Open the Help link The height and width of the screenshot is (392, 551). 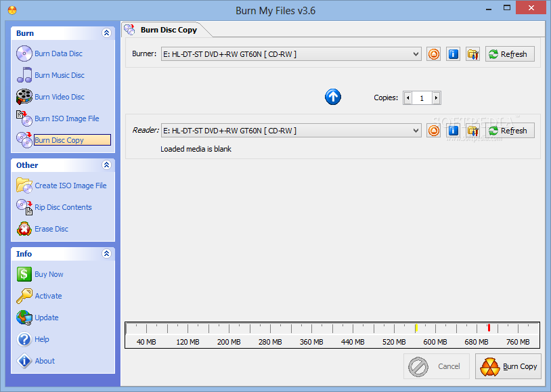(42, 339)
